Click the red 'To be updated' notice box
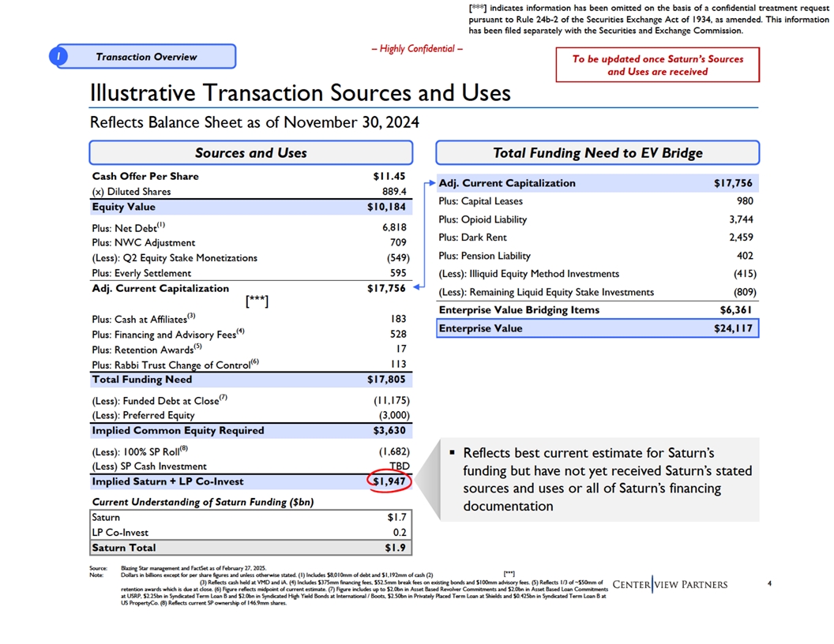Image resolution: width=834 pixels, height=644 pixels. tap(657, 66)
